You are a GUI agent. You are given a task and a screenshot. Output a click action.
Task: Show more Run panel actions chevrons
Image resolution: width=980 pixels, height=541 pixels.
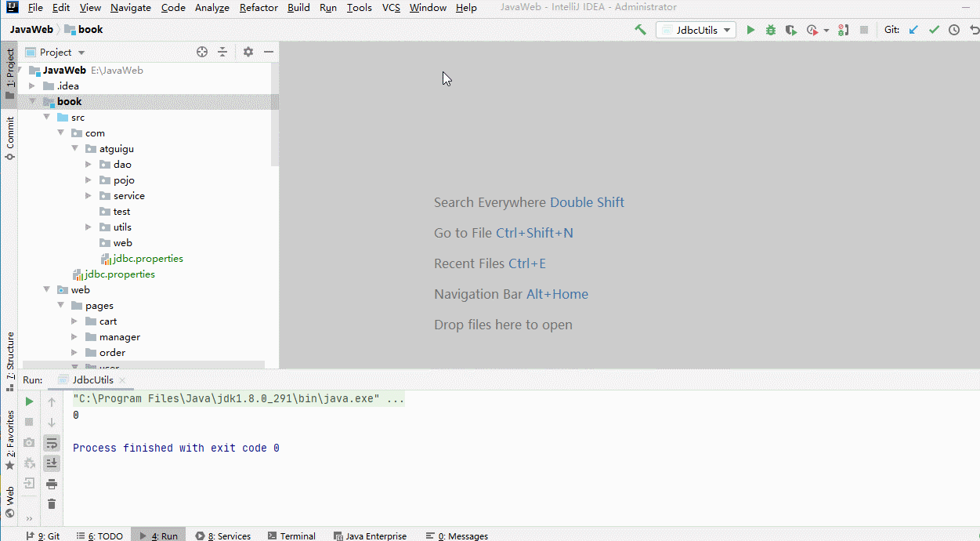29,518
